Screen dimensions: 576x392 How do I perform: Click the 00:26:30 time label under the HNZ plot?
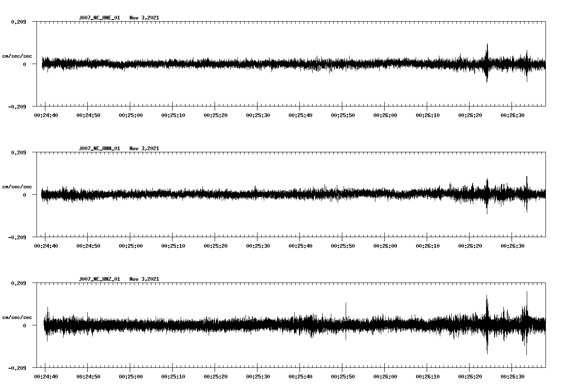[x=512, y=376]
